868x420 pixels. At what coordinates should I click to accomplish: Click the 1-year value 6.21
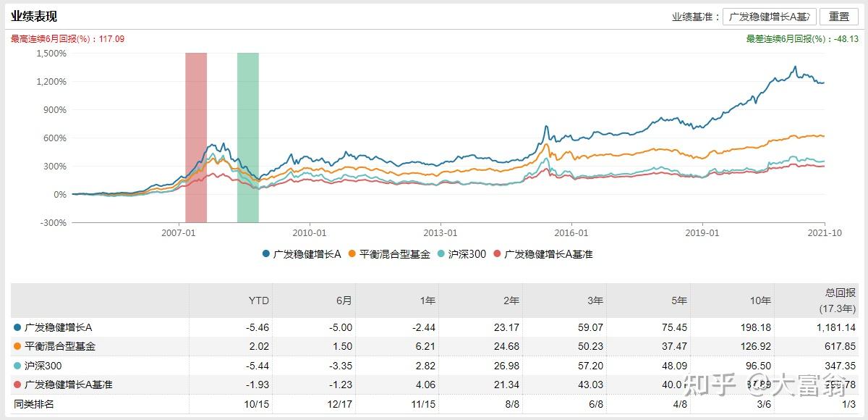pos(428,346)
